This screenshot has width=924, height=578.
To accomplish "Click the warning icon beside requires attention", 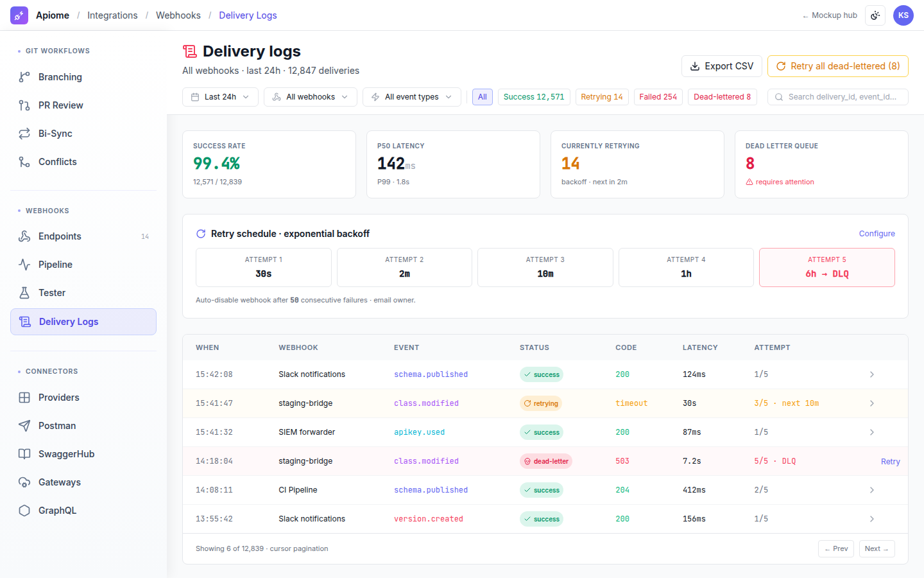I will click(x=749, y=182).
